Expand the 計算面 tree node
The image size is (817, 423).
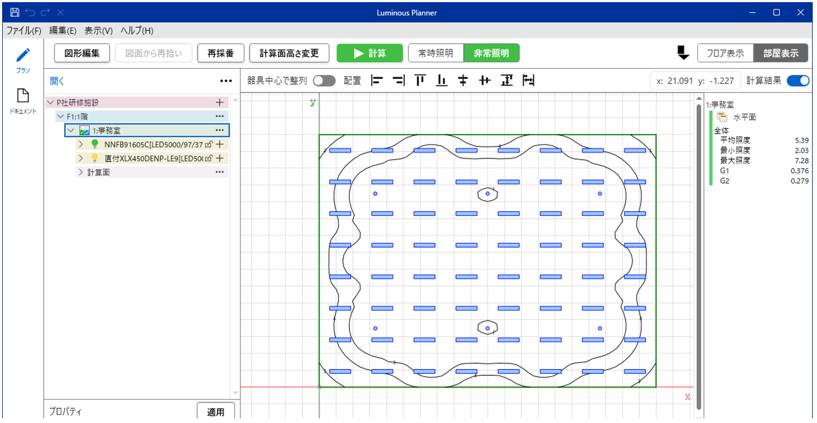click(x=80, y=172)
